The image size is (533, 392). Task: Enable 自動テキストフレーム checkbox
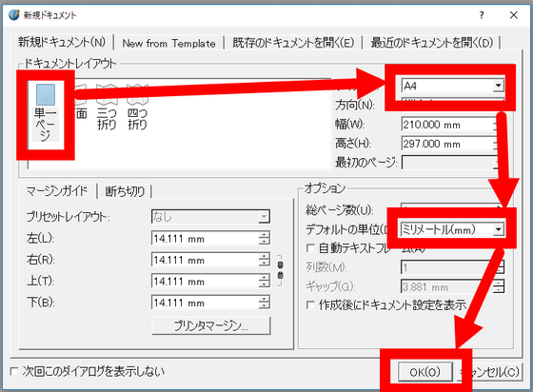click(310, 248)
